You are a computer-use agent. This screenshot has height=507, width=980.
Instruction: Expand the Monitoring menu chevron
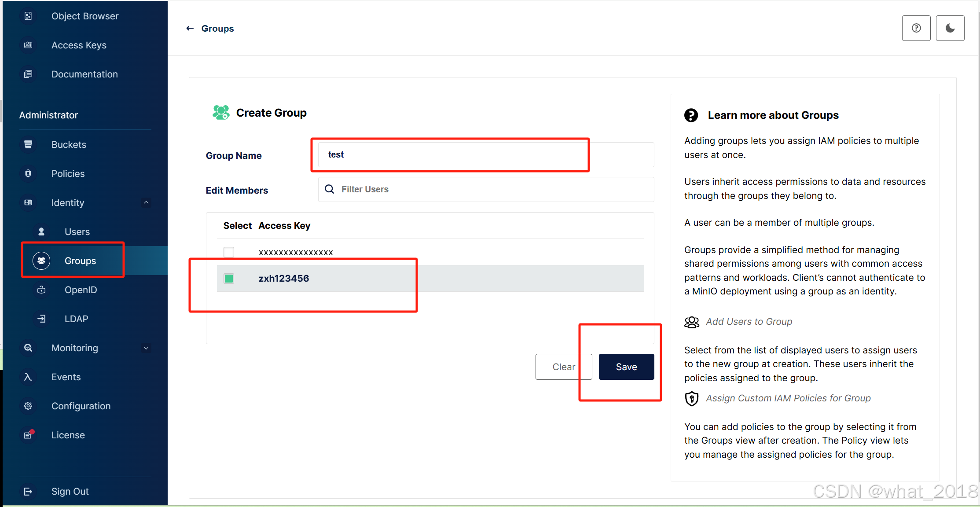(146, 348)
